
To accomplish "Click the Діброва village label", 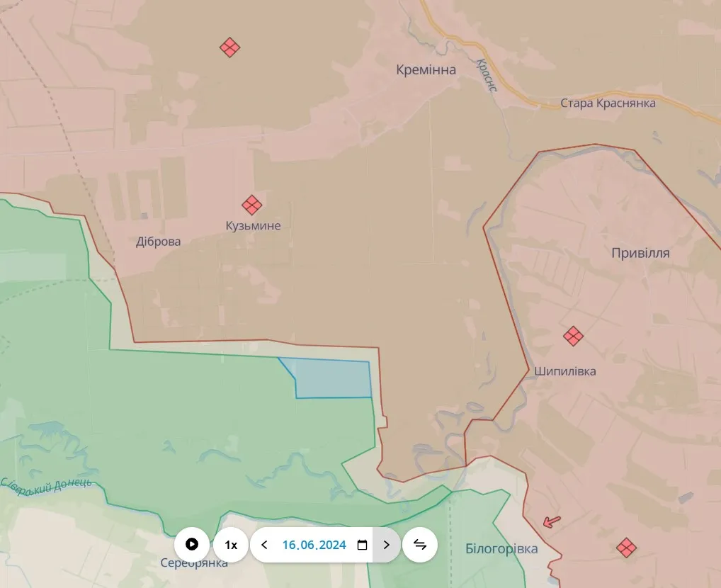I will 158,242.
